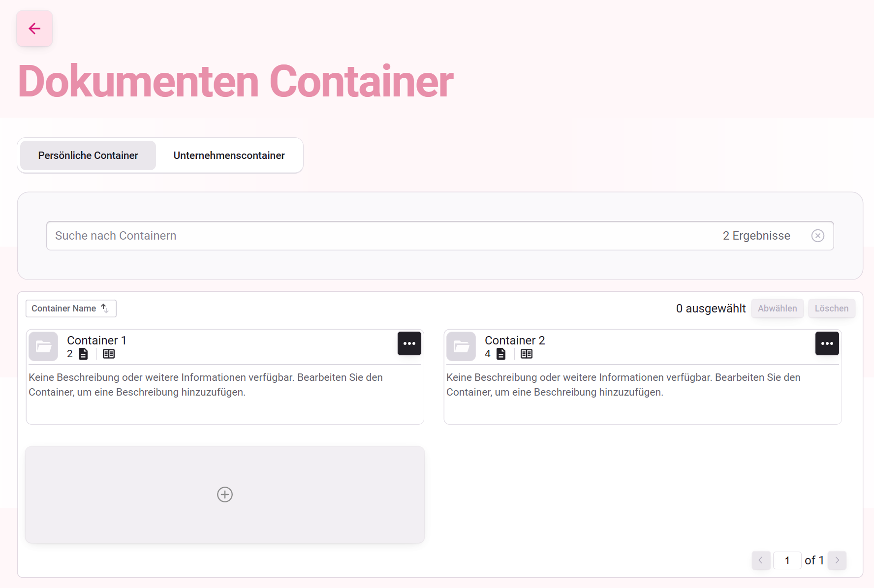Open the folder icon of Container 1
The width and height of the screenshot is (874, 588).
[43, 346]
